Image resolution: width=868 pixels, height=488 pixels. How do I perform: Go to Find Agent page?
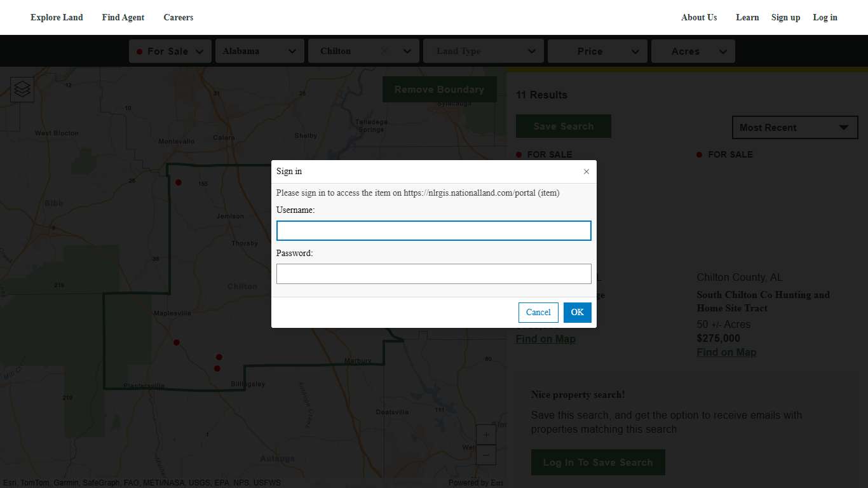(x=123, y=17)
